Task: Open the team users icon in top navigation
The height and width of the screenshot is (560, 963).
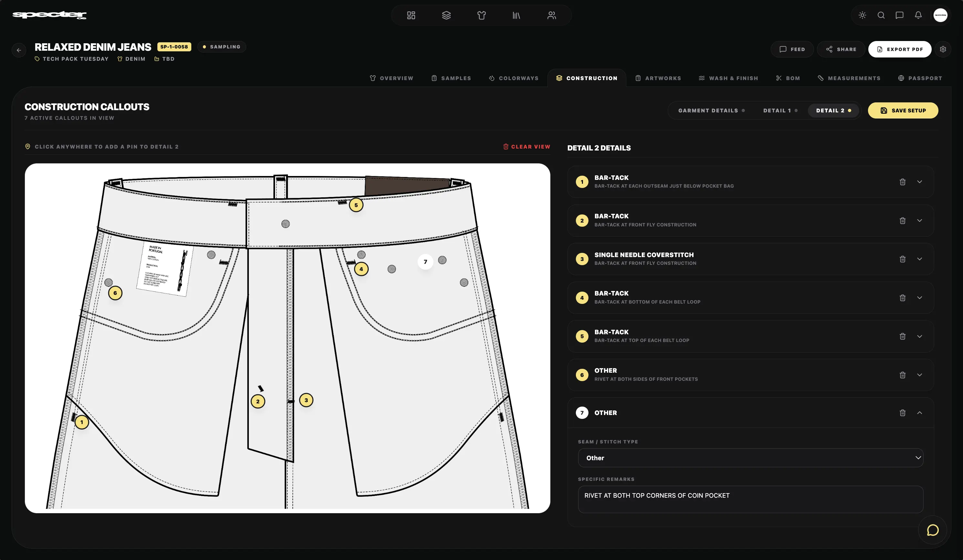Action: 551,15
